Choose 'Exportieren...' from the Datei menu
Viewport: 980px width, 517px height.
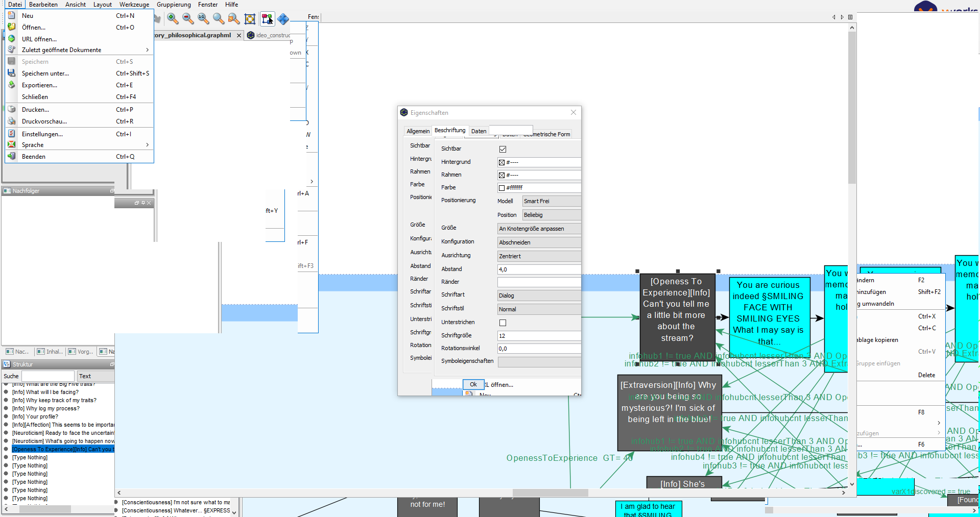coord(39,85)
